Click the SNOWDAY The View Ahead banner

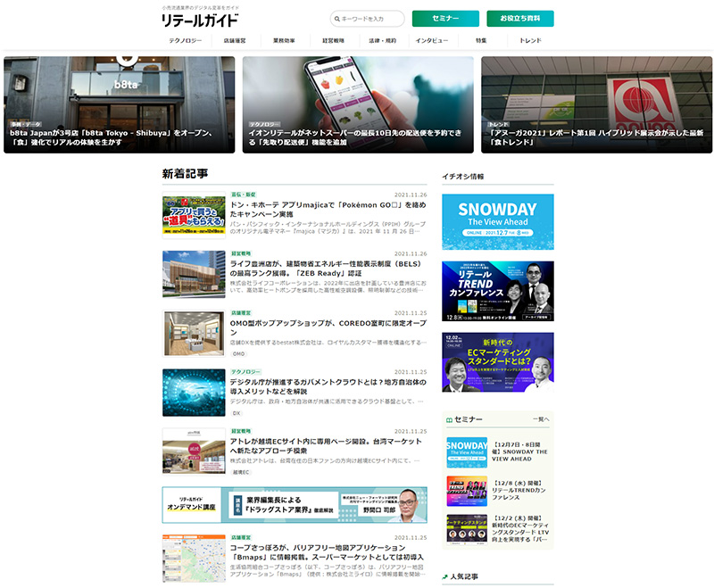pyautogui.click(x=497, y=222)
